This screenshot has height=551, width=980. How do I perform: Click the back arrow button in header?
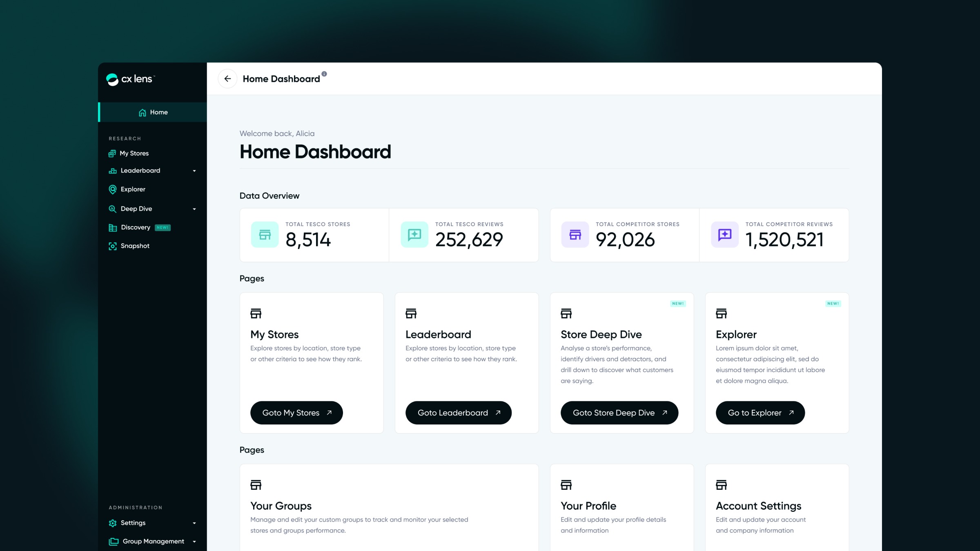[227, 79]
